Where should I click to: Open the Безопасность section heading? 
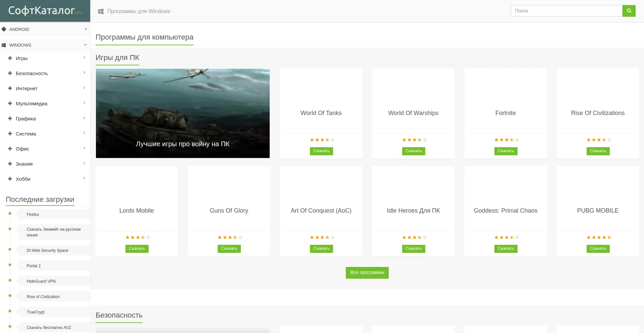(119, 315)
